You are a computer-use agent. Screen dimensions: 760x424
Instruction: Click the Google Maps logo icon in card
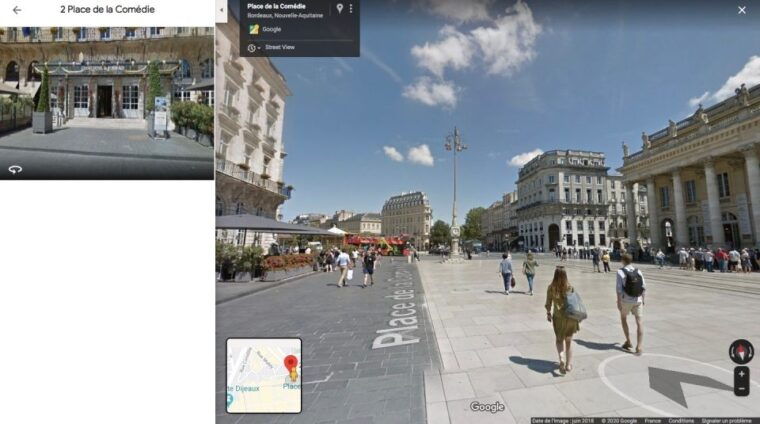point(254,29)
